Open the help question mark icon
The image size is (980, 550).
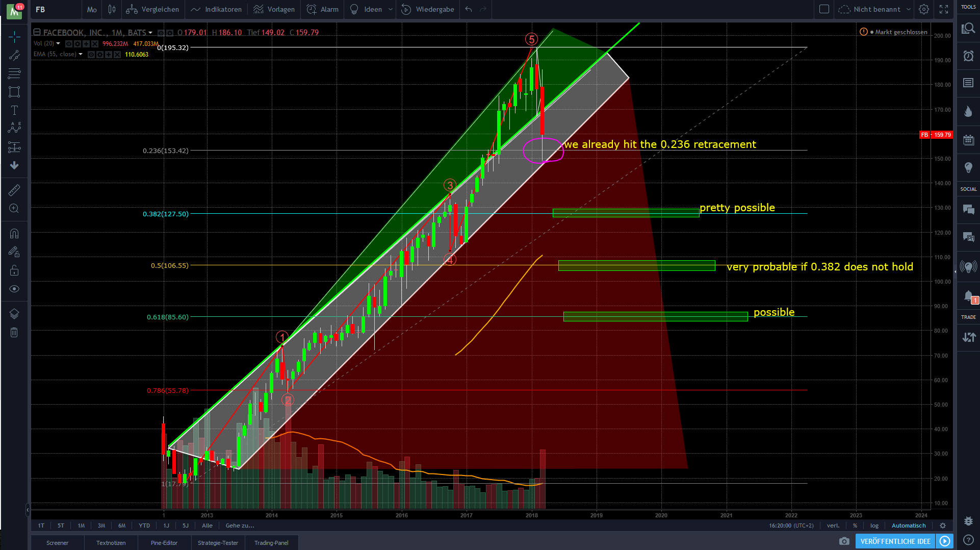pos(968,540)
